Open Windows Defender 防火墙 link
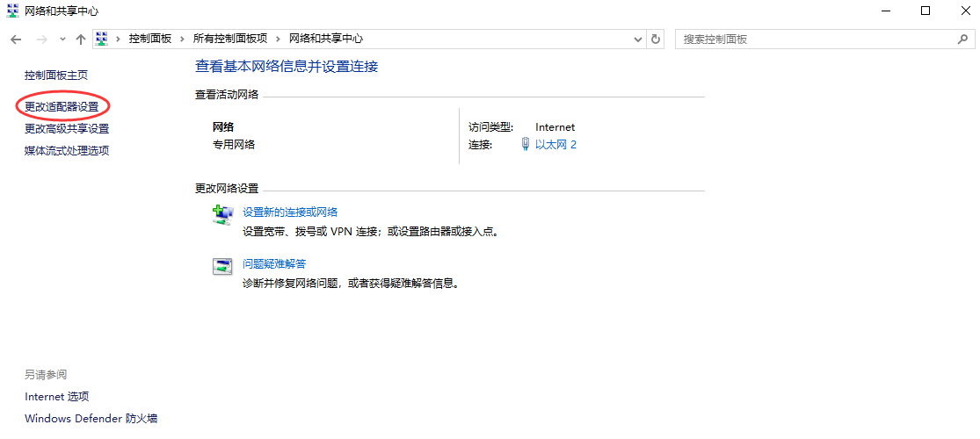The width and height of the screenshot is (980, 439). coord(91,420)
